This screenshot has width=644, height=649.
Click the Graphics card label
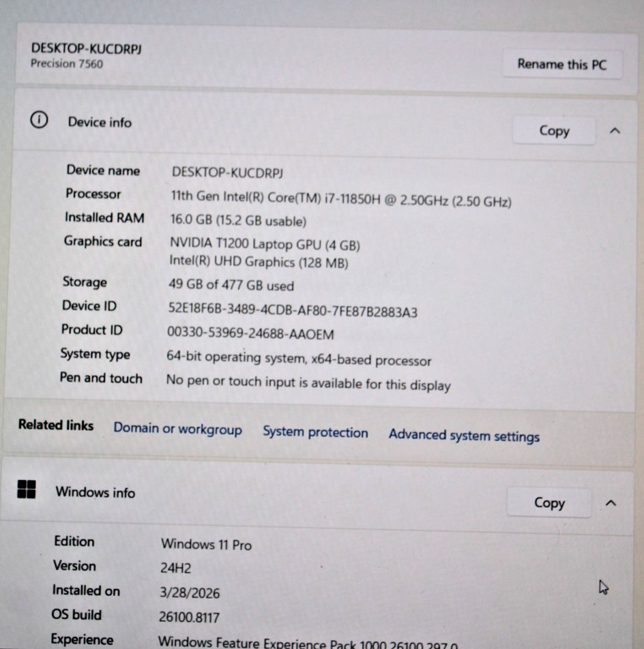103,241
